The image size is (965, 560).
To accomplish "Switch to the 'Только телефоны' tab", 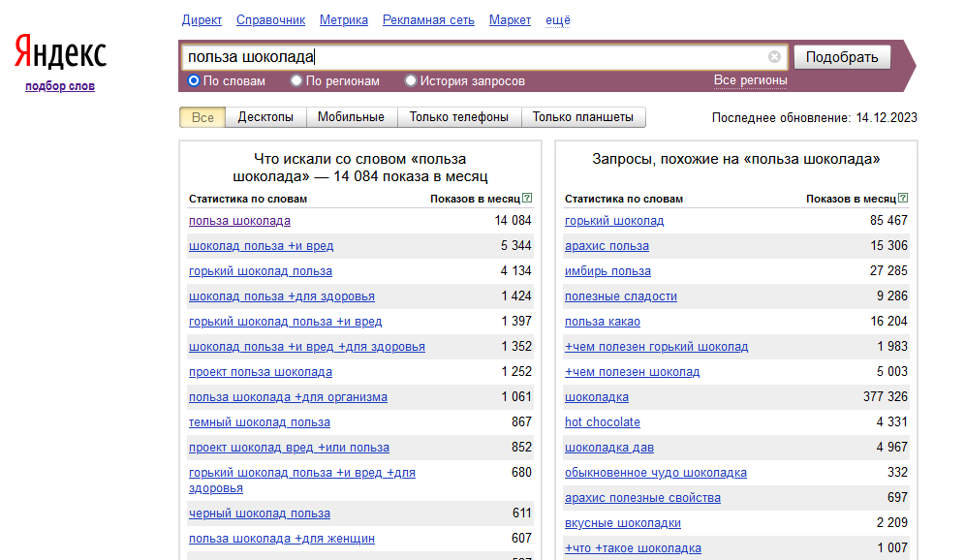I will pyautogui.click(x=459, y=117).
